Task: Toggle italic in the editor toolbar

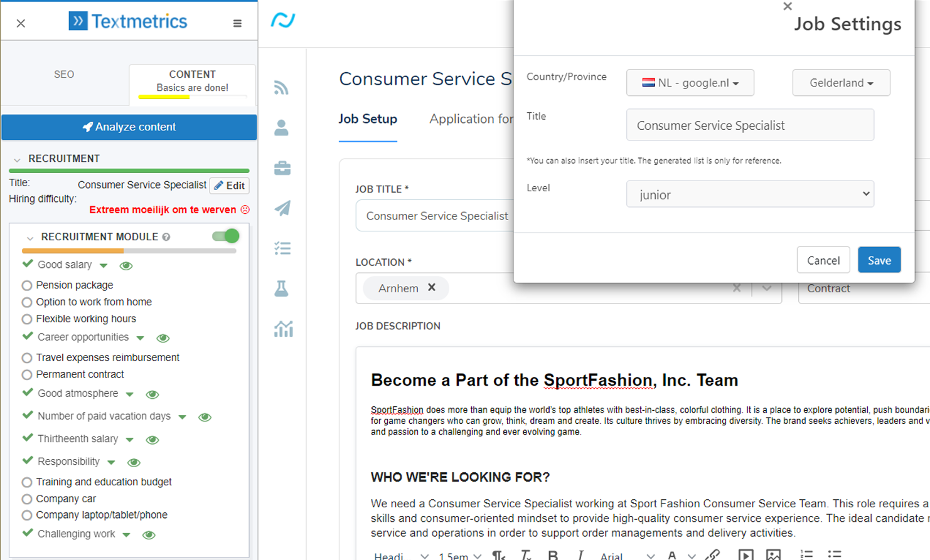Action: pyautogui.click(x=580, y=555)
